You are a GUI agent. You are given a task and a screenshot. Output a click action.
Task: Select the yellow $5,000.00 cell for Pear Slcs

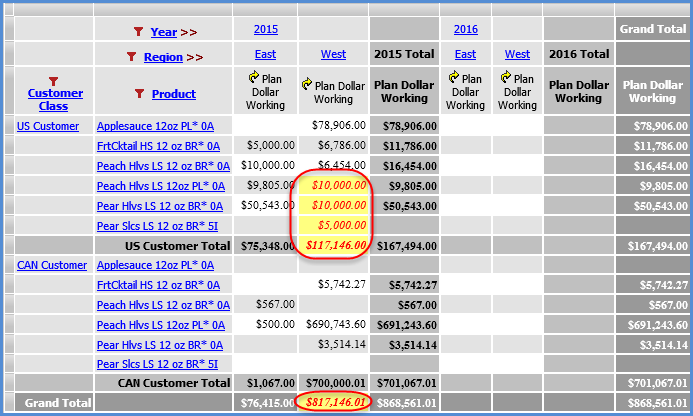pyautogui.click(x=335, y=225)
